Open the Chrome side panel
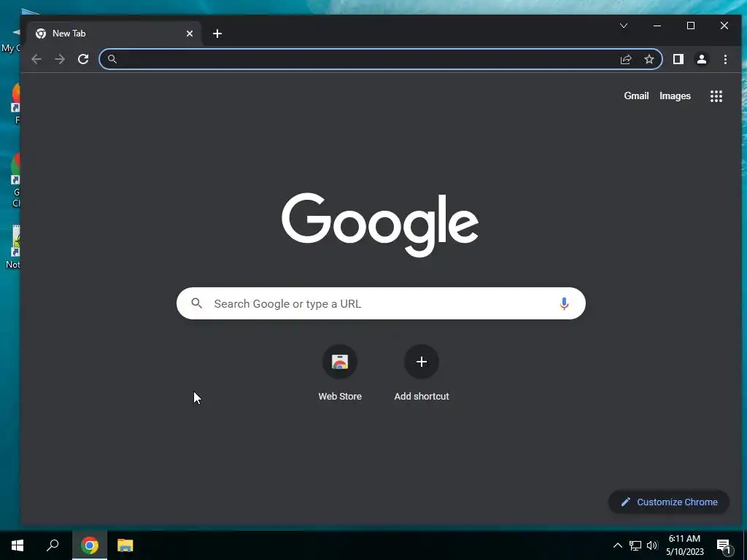The image size is (747, 560). point(678,59)
